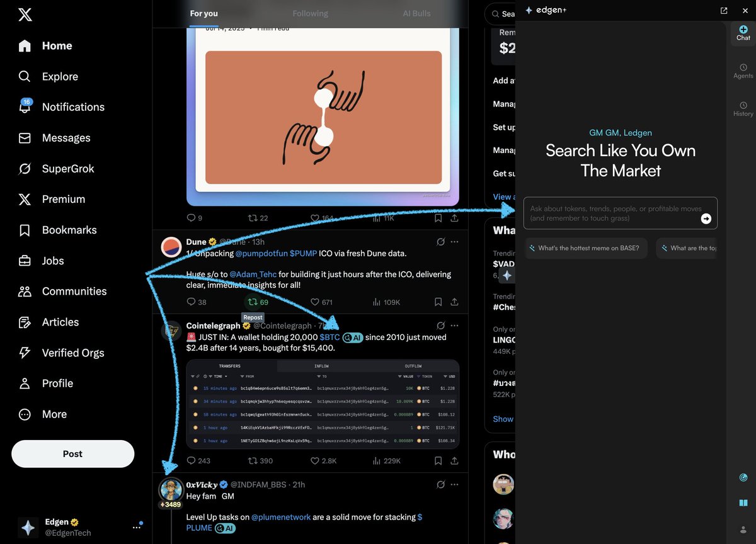Click the $BTC cashtag in Cointelegraph post
Image resolution: width=756 pixels, height=544 pixels.
pos(329,337)
